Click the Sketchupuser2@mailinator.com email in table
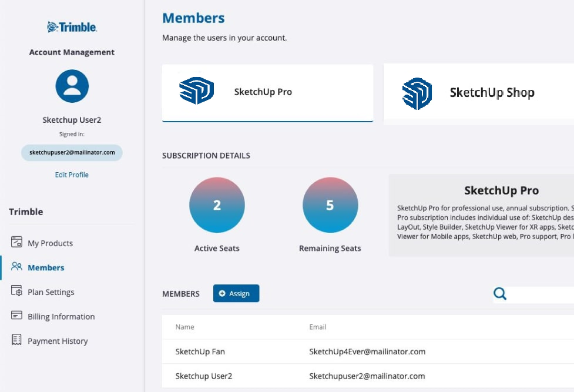The height and width of the screenshot is (392, 574). click(x=367, y=376)
